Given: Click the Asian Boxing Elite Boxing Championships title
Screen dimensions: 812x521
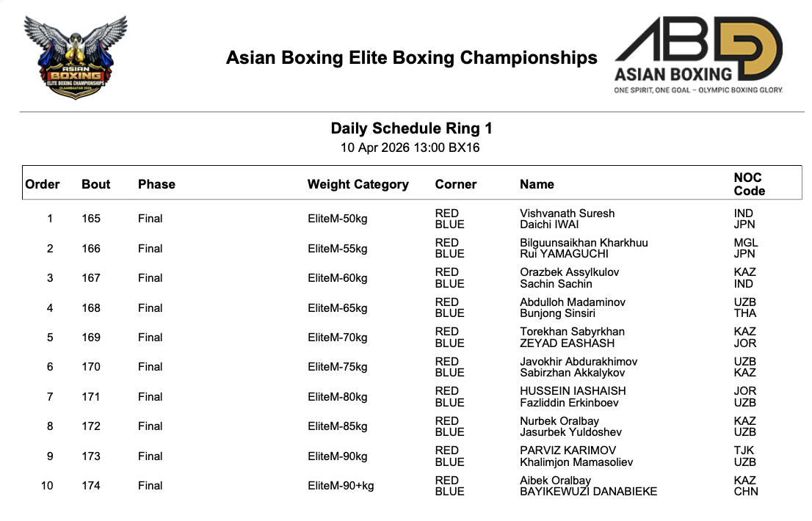Looking at the screenshot, I should tap(411, 58).
